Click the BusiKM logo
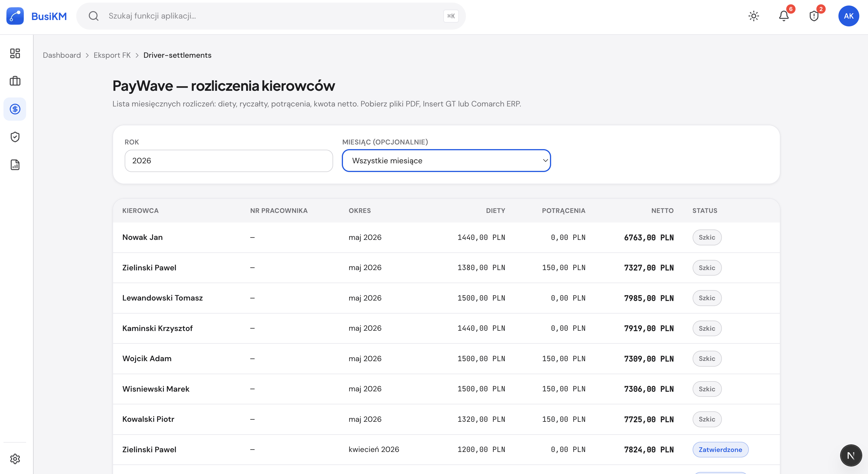 tap(37, 16)
